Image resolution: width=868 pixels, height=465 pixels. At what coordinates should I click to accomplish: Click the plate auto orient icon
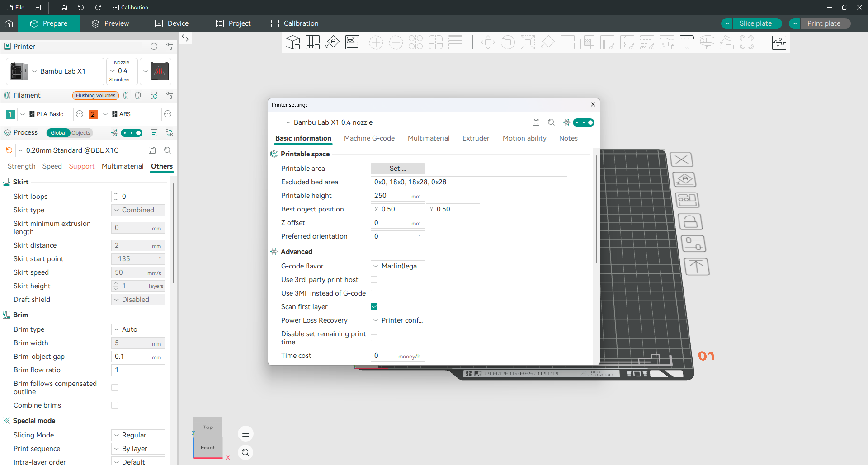[x=684, y=179]
